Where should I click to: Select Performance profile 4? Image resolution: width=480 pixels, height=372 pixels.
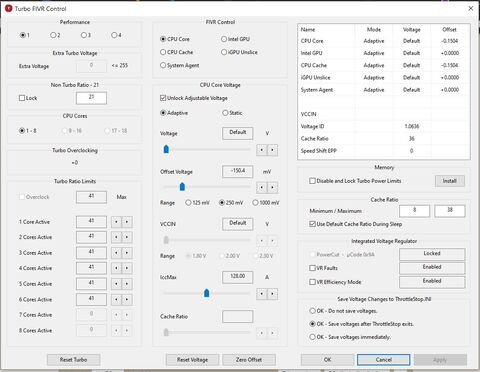[116, 35]
